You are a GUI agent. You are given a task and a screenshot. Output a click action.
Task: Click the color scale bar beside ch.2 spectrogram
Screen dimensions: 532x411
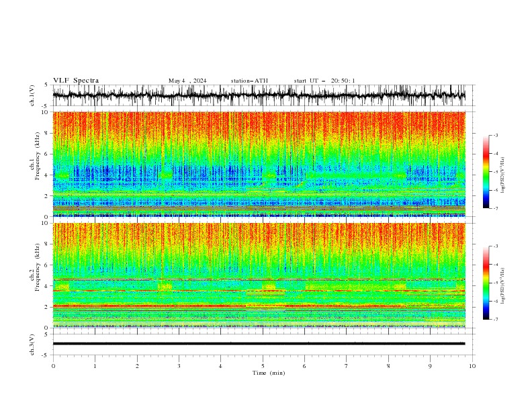pos(486,283)
